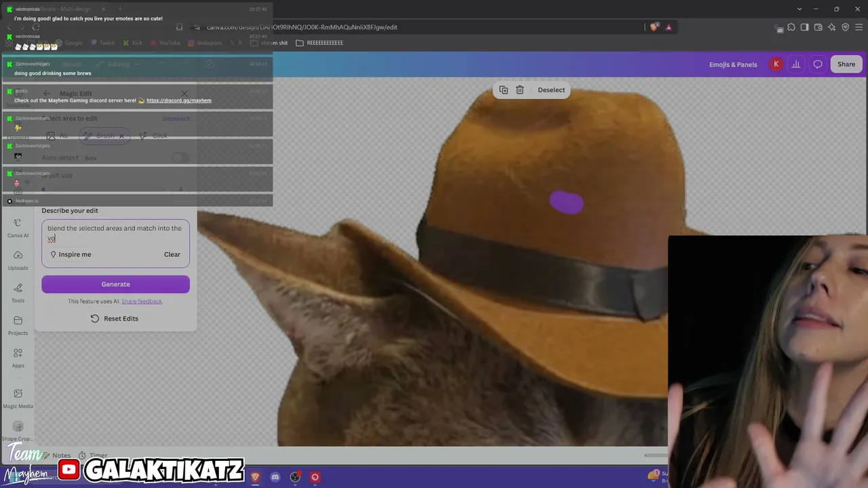Open Discord from the taskbar
868x488 pixels.
point(275,477)
